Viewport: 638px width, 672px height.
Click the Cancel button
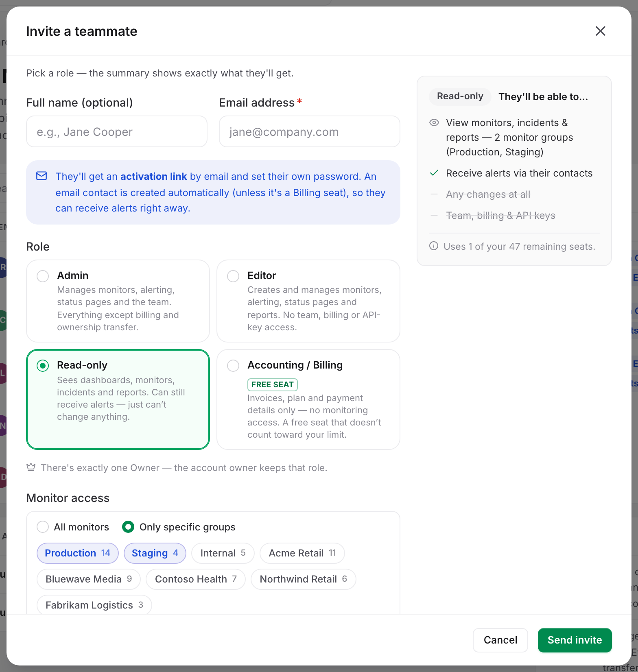click(x=500, y=640)
